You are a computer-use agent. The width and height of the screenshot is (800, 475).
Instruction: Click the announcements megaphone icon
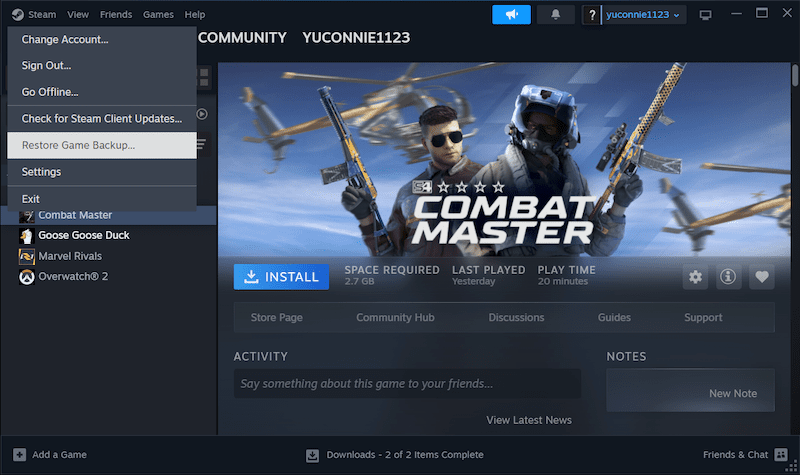pyautogui.click(x=511, y=15)
